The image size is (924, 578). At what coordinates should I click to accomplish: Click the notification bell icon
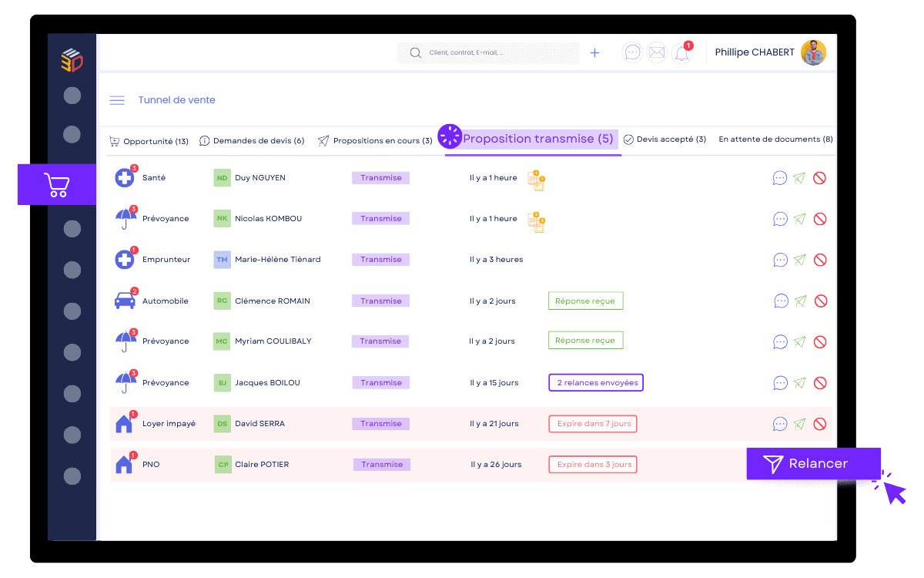point(681,53)
